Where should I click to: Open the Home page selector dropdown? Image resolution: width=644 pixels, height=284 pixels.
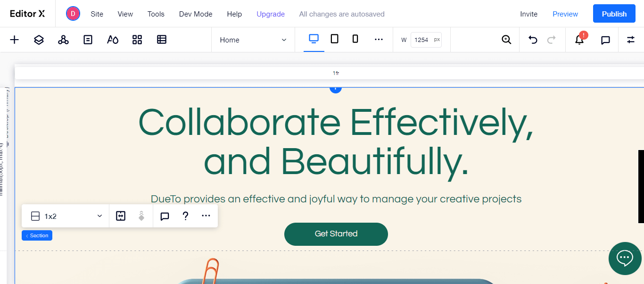point(253,40)
